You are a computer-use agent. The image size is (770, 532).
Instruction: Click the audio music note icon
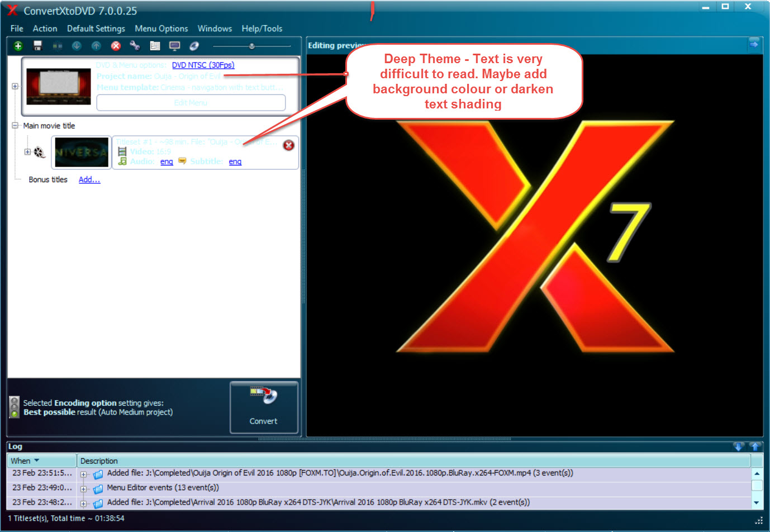pyautogui.click(x=122, y=161)
